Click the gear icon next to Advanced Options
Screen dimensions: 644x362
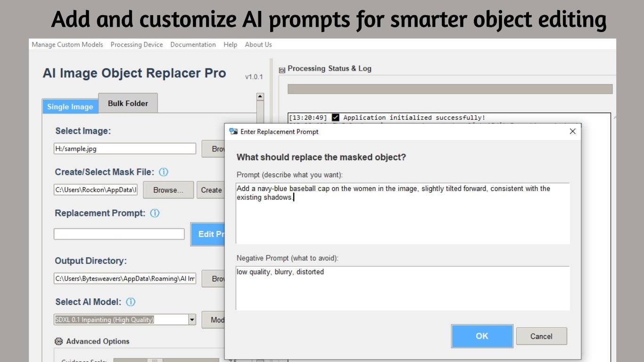tap(58, 341)
